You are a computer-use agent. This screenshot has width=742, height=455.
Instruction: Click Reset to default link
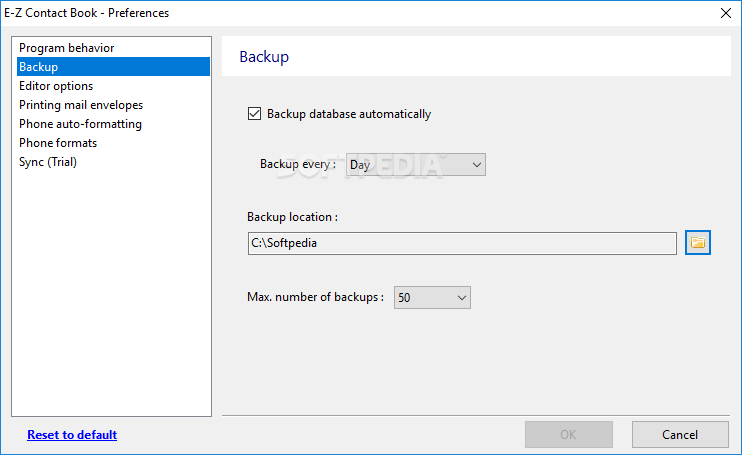tap(72, 435)
